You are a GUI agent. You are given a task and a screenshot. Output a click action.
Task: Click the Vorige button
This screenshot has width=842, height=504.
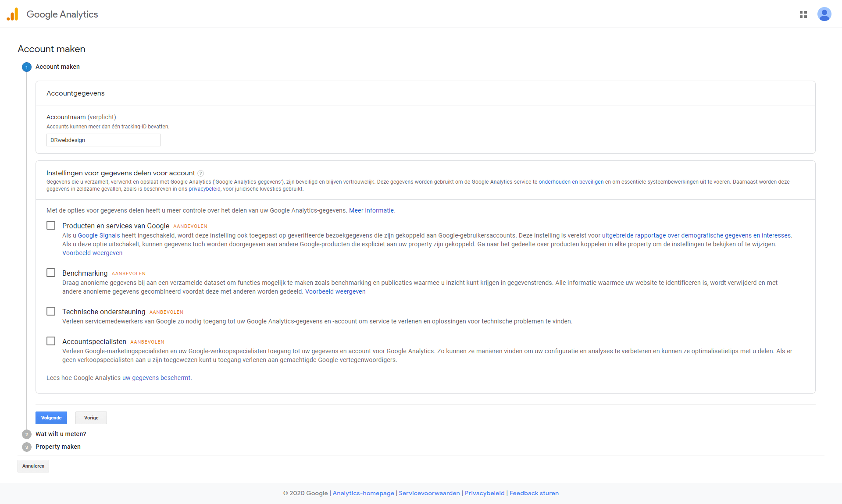tap(91, 418)
